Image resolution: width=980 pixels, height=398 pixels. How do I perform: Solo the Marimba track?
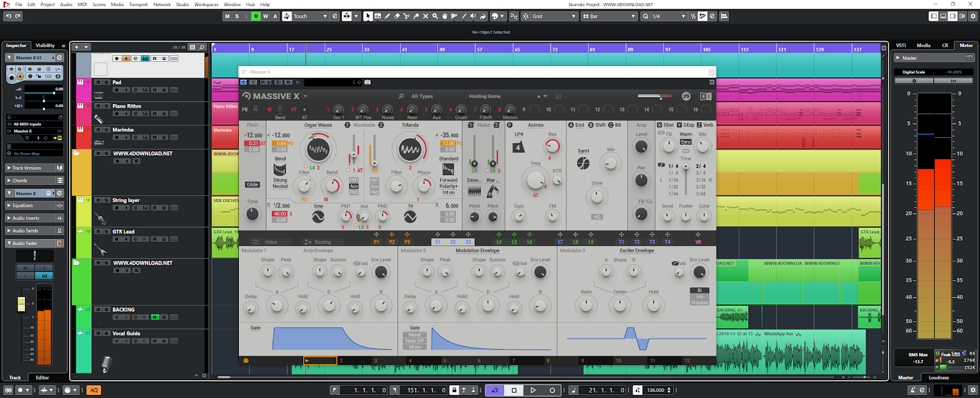pyautogui.click(x=106, y=130)
